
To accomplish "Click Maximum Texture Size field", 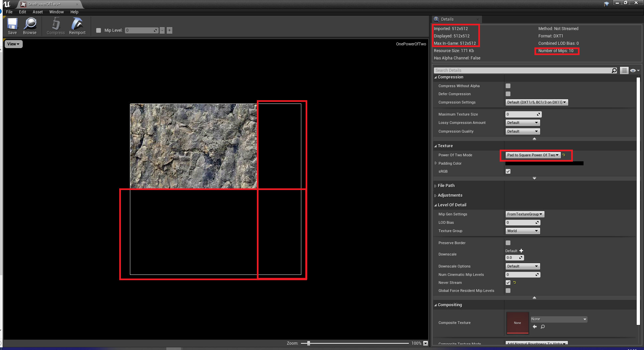I will pyautogui.click(x=523, y=114).
